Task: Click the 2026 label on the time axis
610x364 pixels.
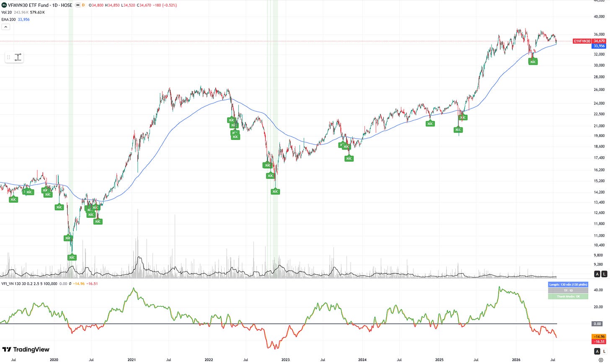Action: pyautogui.click(x=516, y=360)
